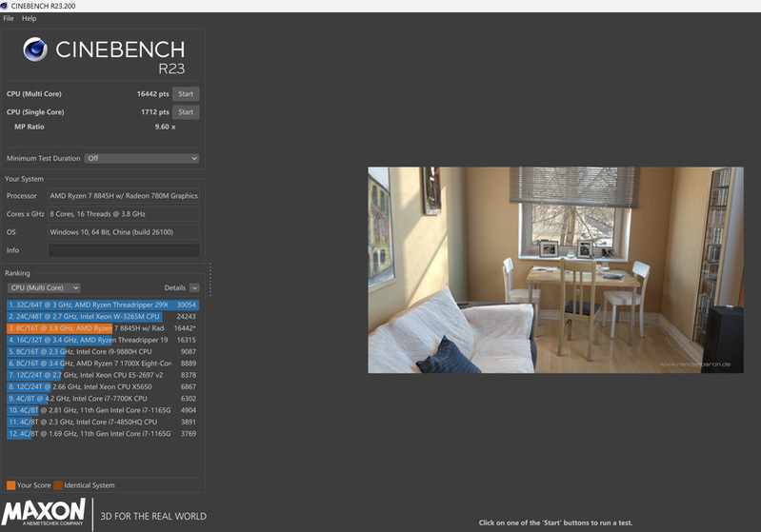
Task: Start the CPU Single Core test
Action: (x=186, y=112)
